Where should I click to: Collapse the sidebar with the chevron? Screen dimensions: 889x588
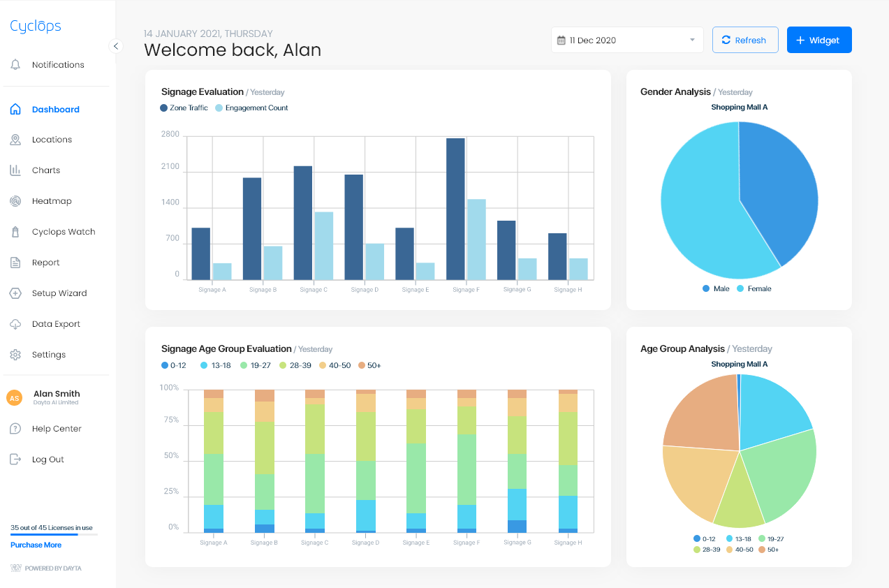(116, 46)
